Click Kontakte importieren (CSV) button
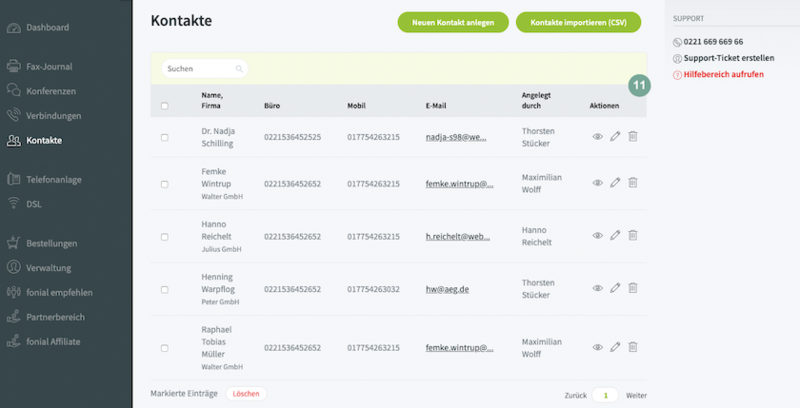 point(578,21)
